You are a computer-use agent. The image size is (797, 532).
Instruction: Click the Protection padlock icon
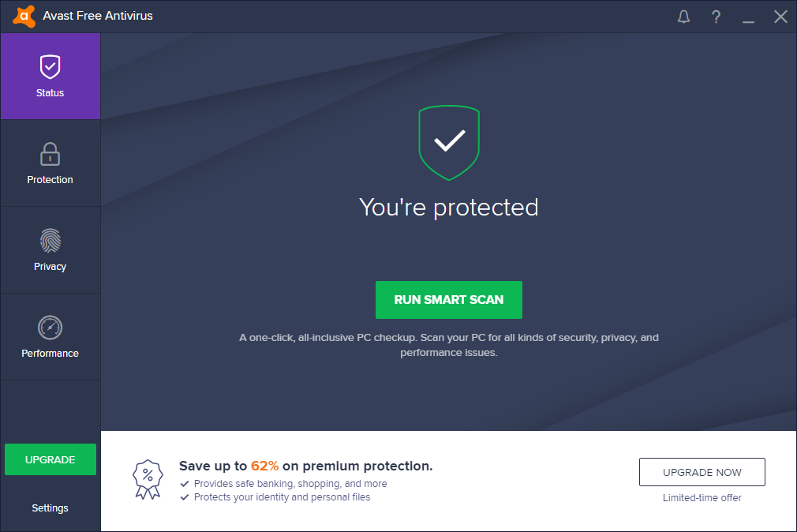coord(50,153)
